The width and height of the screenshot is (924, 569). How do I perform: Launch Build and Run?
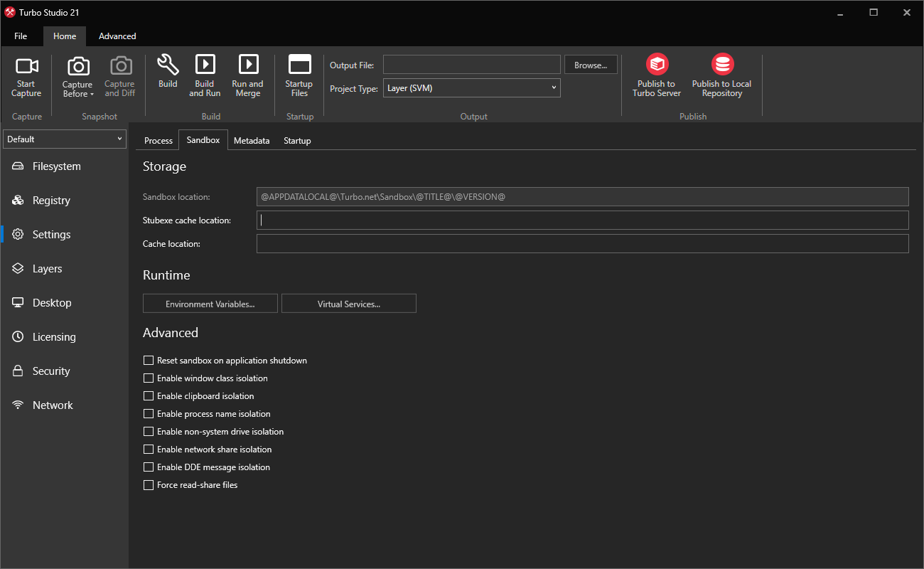coord(205,75)
